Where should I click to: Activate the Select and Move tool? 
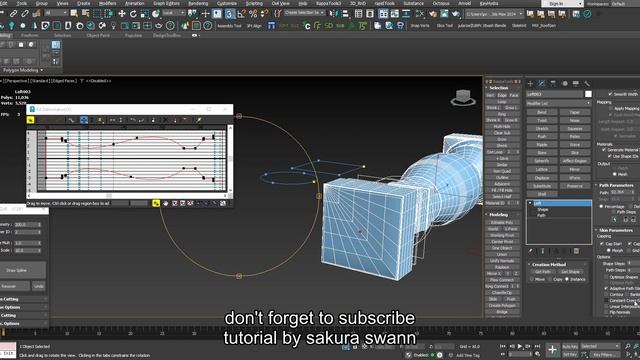pos(122,13)
